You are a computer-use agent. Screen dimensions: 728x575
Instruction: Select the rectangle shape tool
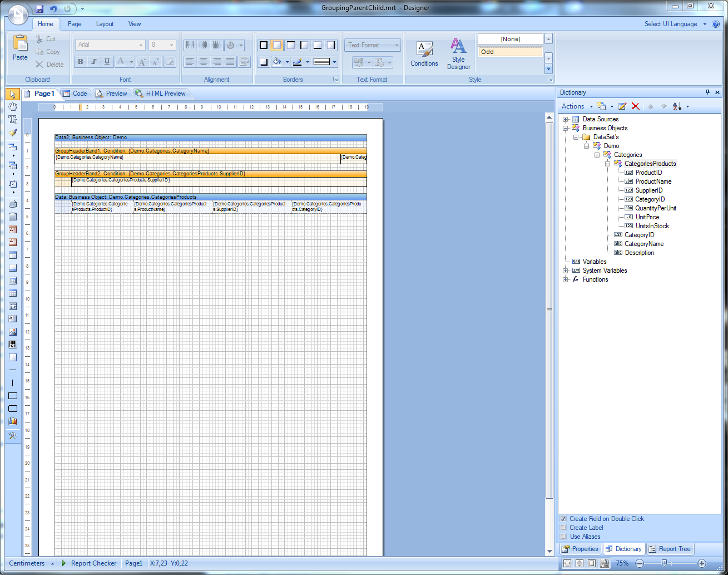pyautogui.click(x=13, y=396)
